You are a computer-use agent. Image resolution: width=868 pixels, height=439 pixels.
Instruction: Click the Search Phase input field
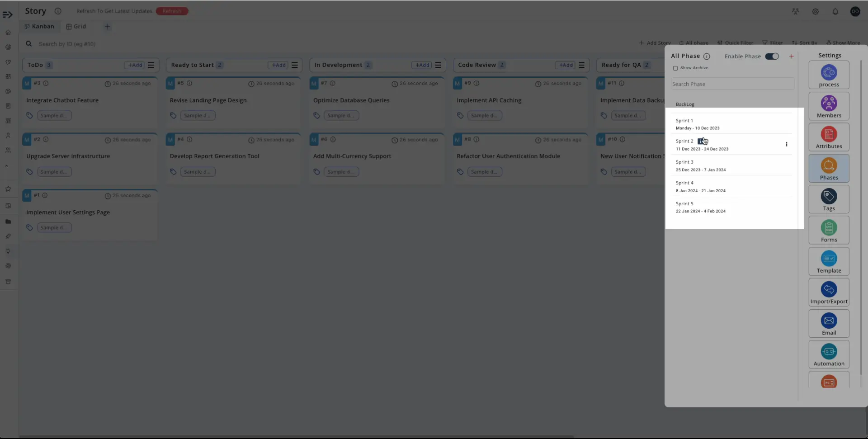732,84
